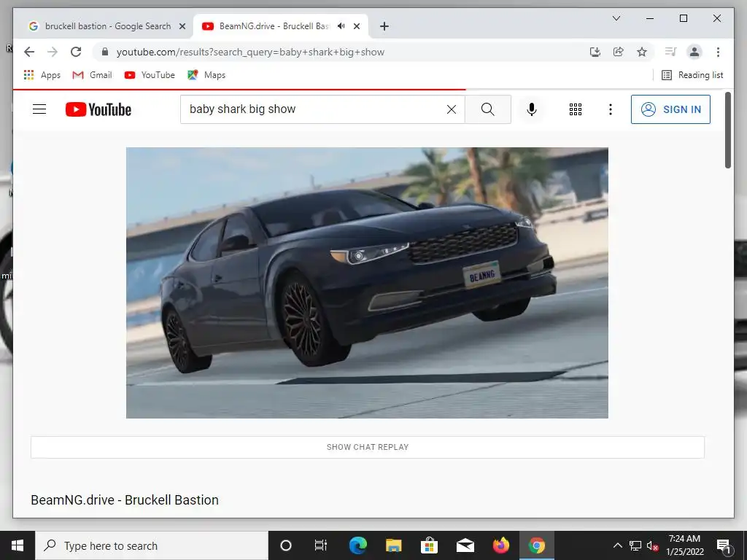Viewport: 747px width, 560px height.
Task: Click the taskbar search box
Action: pos(152,545)
